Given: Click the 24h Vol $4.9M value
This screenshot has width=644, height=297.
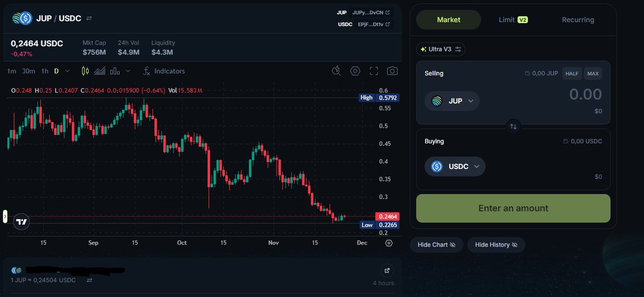Looking at the screenshot, I should pos(129,53).
